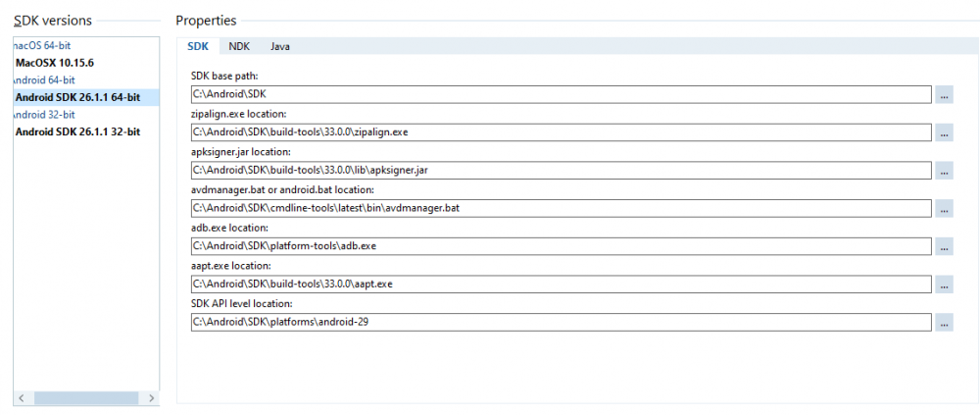Select MacOSX 10.15.6 in SDK versions
The image size is (980, 415).
(x=55, y=63)
